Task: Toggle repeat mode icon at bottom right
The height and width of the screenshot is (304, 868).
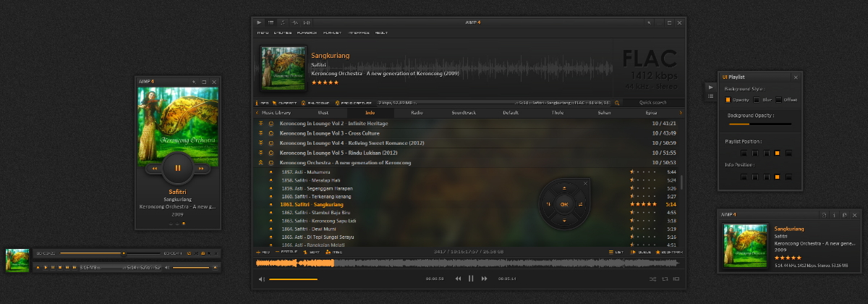Action: coord(665,279)
